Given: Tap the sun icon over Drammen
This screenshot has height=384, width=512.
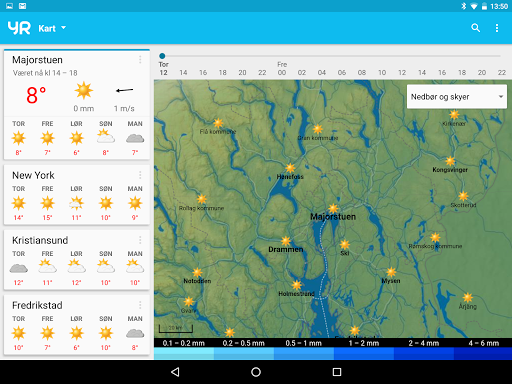Looking at the screenshot, I should [x=286, y=241].
